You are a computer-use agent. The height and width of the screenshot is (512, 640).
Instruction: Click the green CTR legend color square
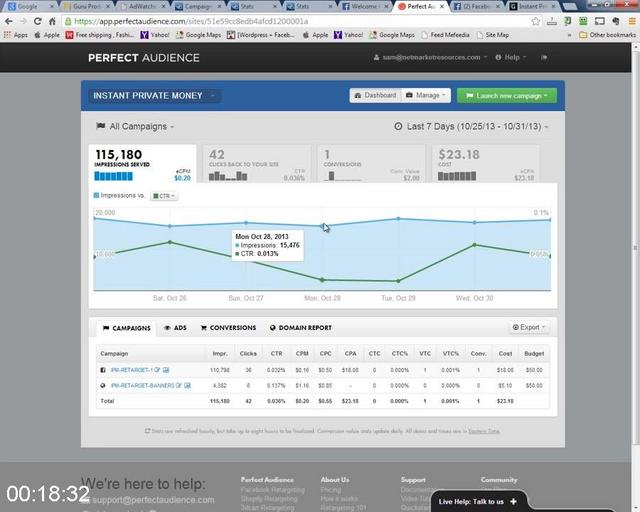tap(156, 196)
